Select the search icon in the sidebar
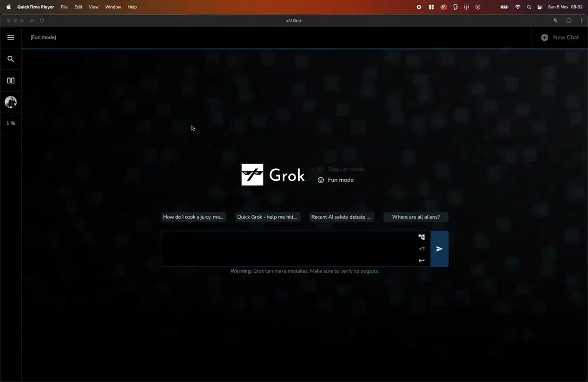This screenshot has height=382, width=588. 11,58
